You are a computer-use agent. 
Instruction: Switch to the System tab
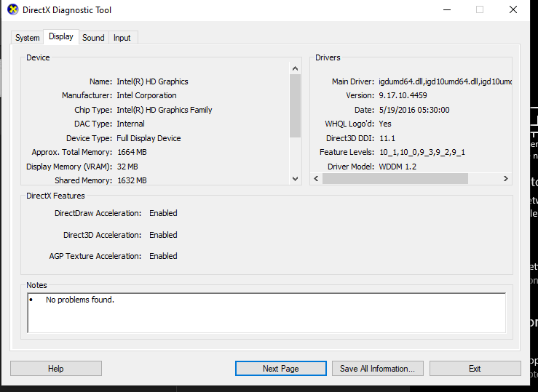pos(27,38)
